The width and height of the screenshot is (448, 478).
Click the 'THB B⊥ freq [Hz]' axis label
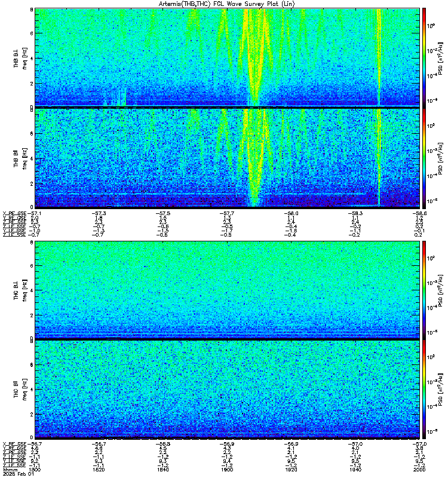click(20, 58)
